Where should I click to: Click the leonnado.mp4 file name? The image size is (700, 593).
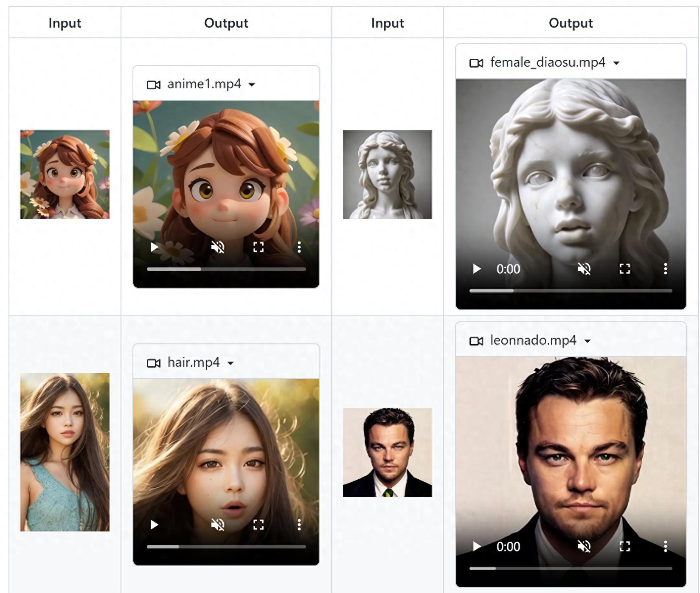point(533,340)
